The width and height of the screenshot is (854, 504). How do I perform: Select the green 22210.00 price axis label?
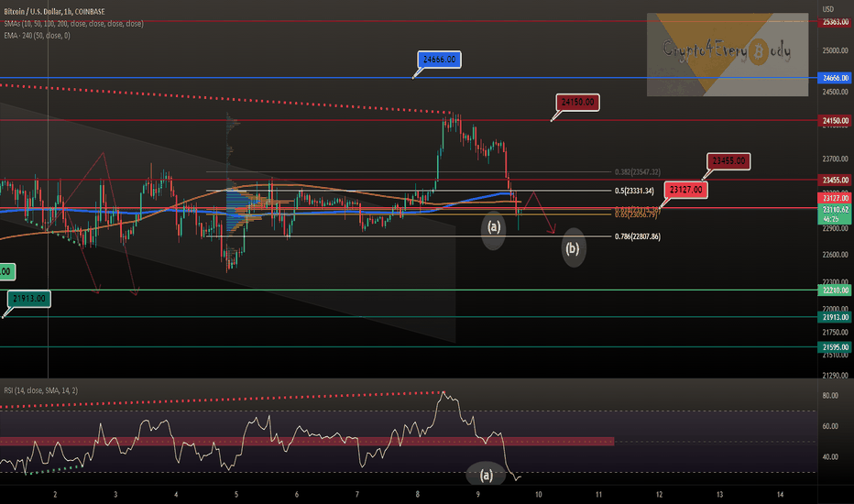click(836, 290)
